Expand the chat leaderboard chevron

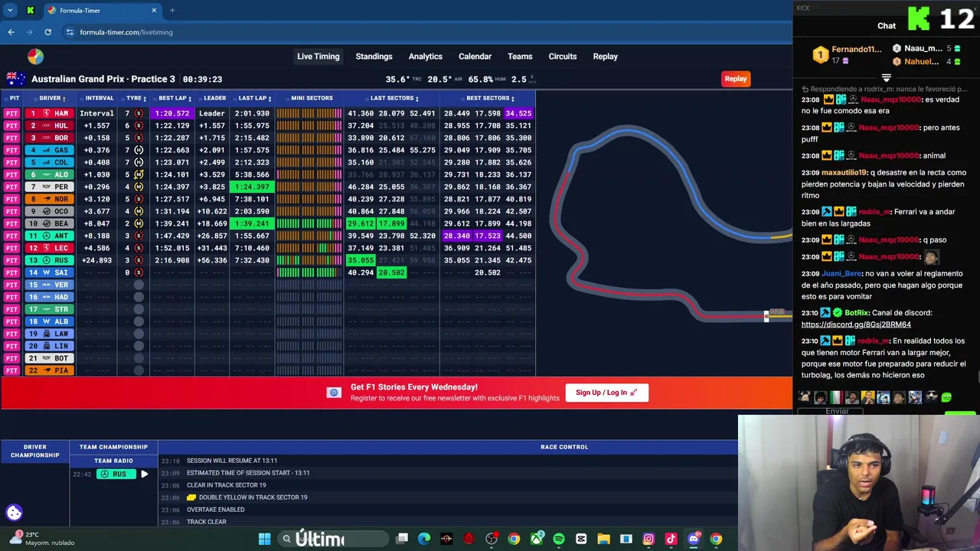[886, 77]
